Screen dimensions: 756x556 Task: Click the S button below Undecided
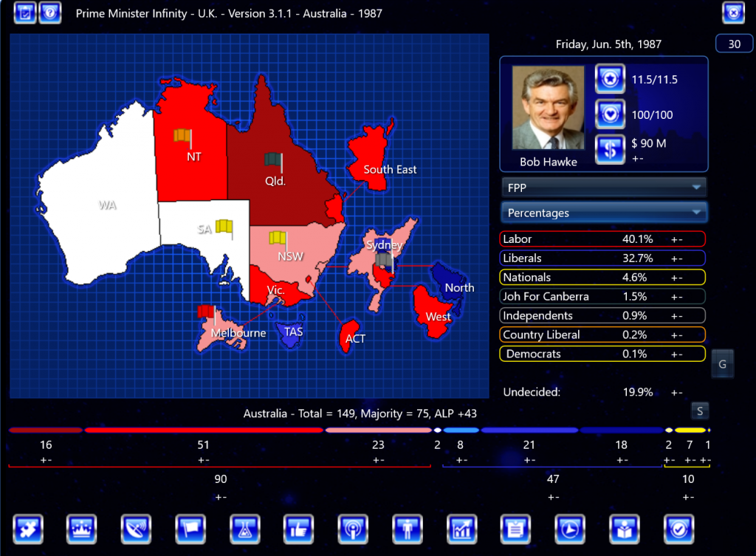coord(699,411)
